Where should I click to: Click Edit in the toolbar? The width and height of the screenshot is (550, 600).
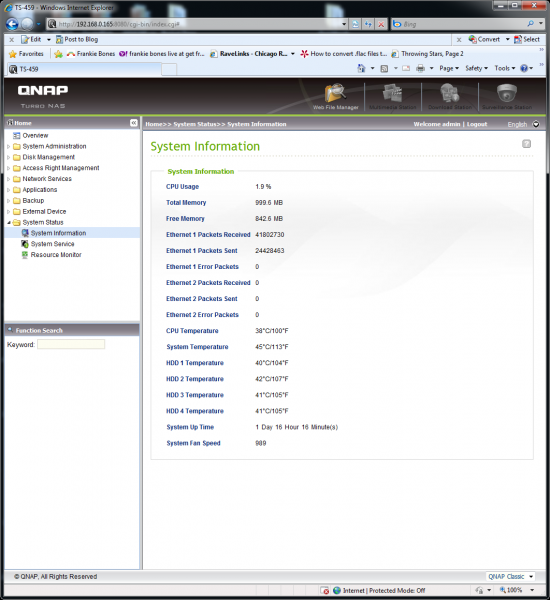(x=32, y=39)
